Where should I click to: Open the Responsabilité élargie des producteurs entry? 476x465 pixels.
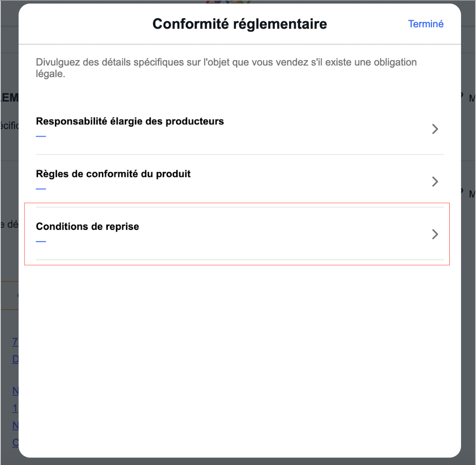[x=130, y=121]
